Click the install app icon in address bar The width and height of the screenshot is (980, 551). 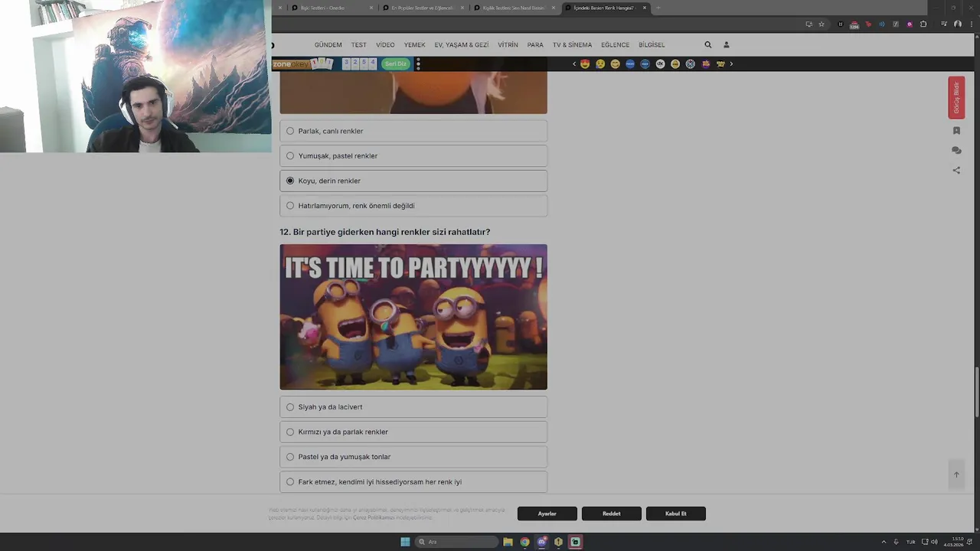(808, 24)
